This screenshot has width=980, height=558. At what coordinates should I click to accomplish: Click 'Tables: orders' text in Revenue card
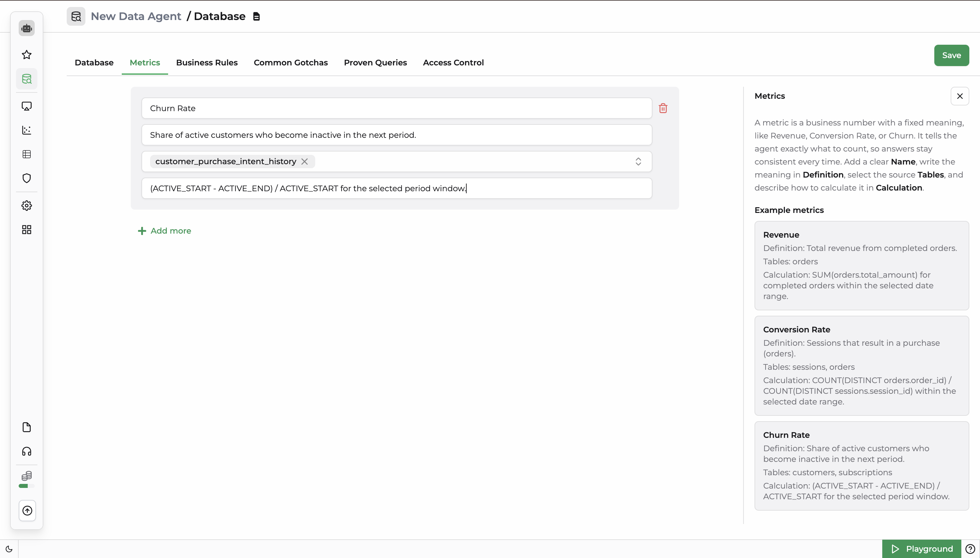point(791,262)
